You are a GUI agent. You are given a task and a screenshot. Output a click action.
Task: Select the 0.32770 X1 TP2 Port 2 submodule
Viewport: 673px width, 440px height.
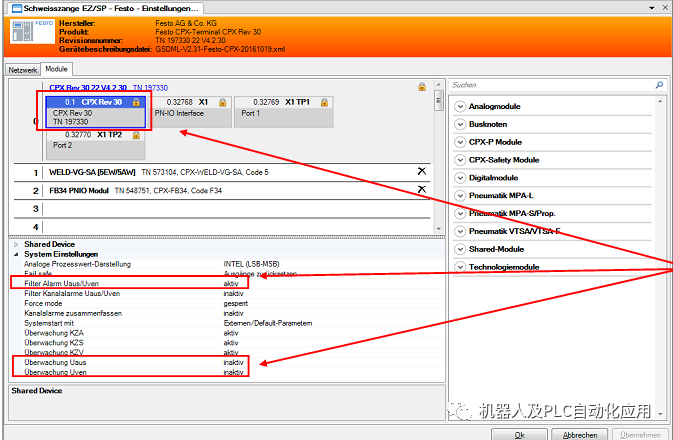(96, 144)
